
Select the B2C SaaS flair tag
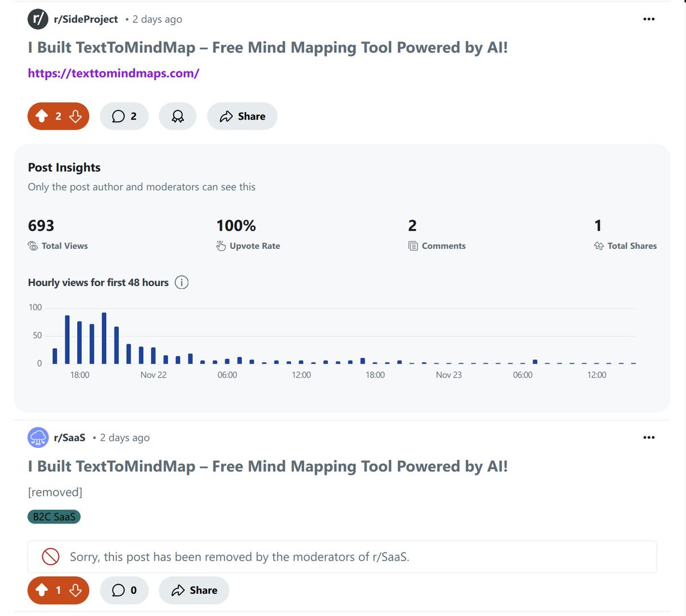coord(54,517)
